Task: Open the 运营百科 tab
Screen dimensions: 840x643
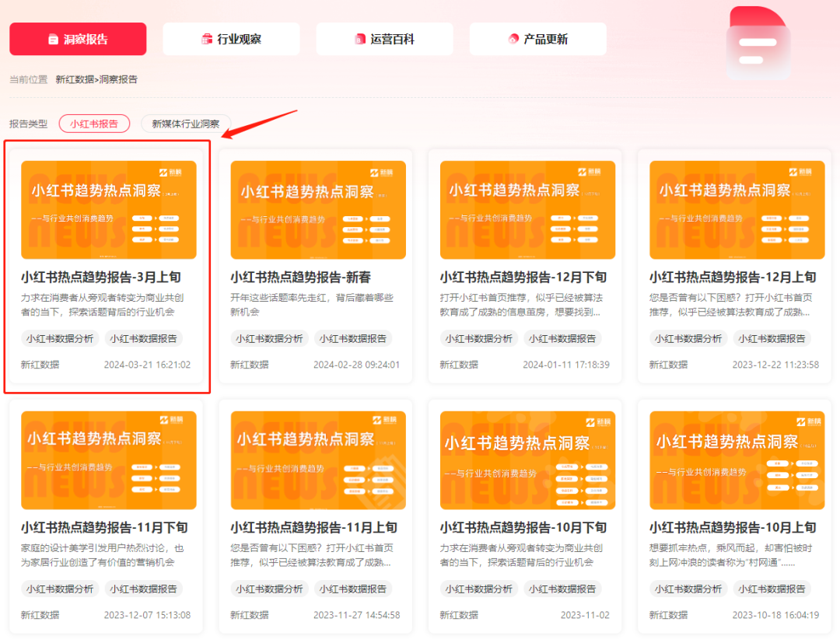Action: (385, 39)
